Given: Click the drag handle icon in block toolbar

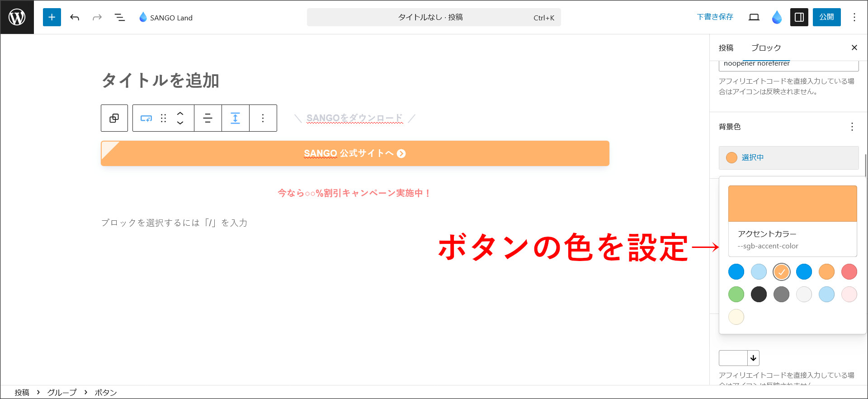Looking at the screenshot, I should (x=164, y=118).
